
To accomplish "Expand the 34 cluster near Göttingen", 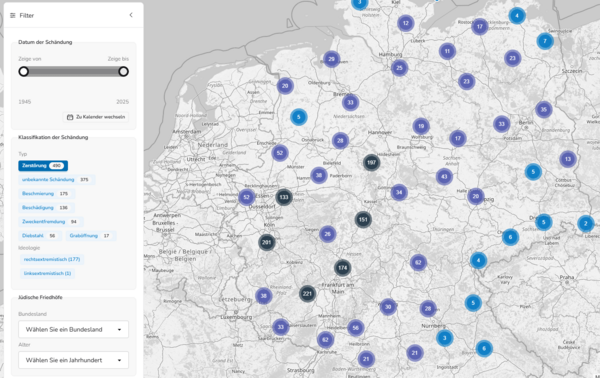I will (399, 192).
